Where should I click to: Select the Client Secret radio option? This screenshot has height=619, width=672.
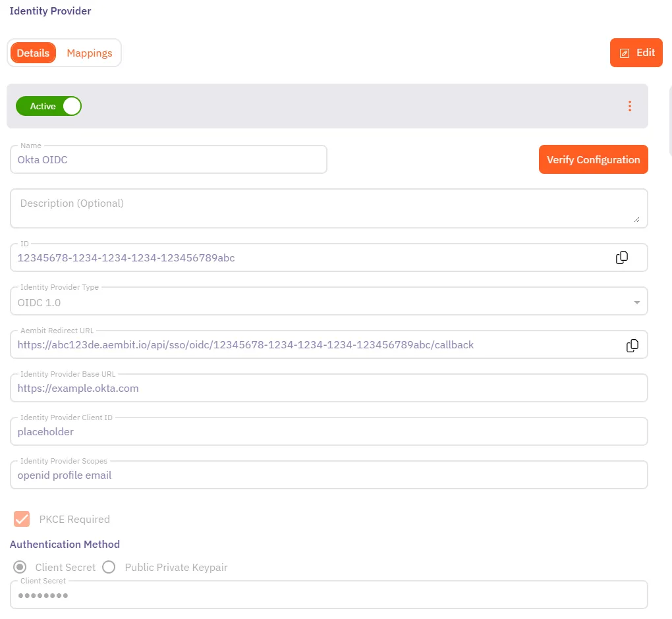[x=20, y=567]
